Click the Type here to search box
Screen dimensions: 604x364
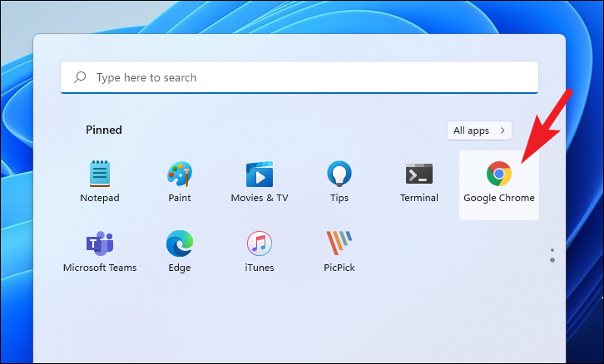[x=300, y=77]
